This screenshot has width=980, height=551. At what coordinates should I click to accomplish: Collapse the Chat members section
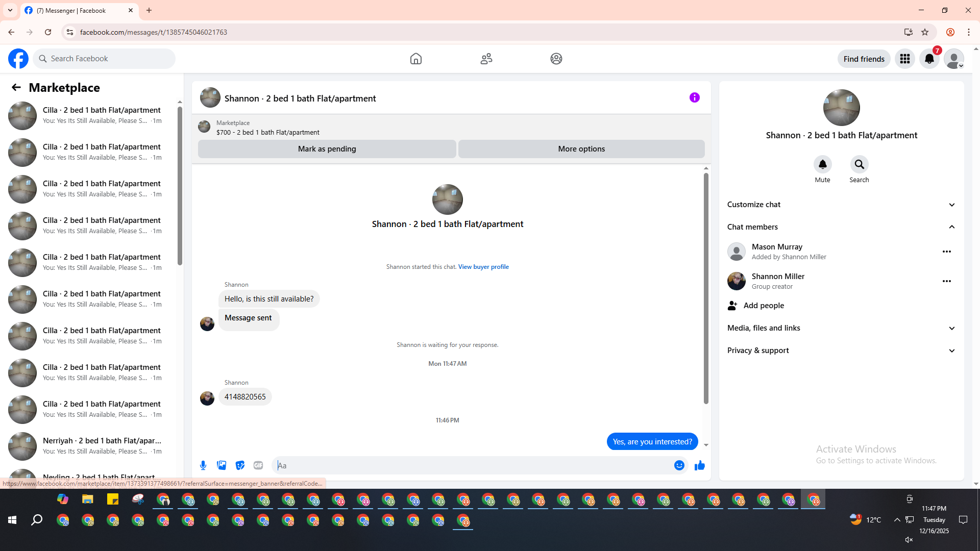(x=842, y=227)
